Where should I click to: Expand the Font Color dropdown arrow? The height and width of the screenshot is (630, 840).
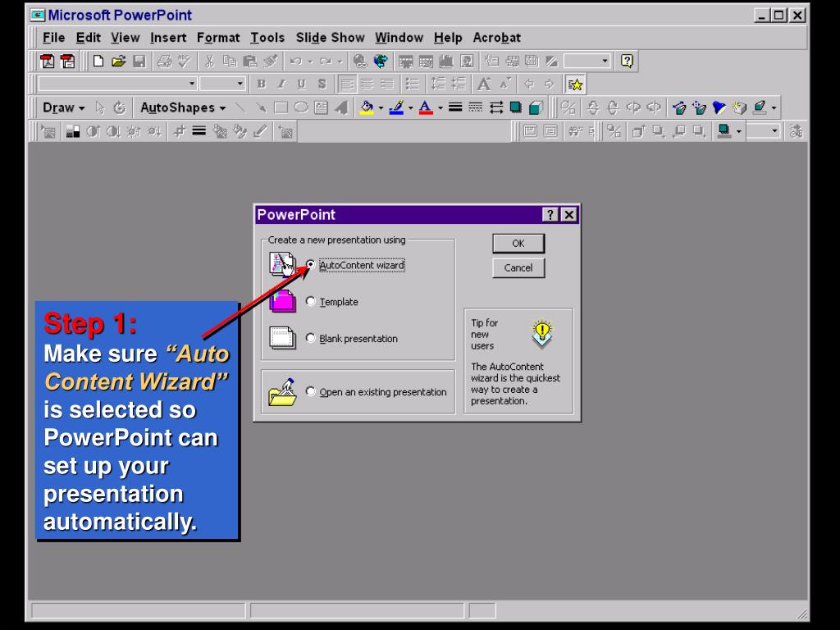point(440,108)
